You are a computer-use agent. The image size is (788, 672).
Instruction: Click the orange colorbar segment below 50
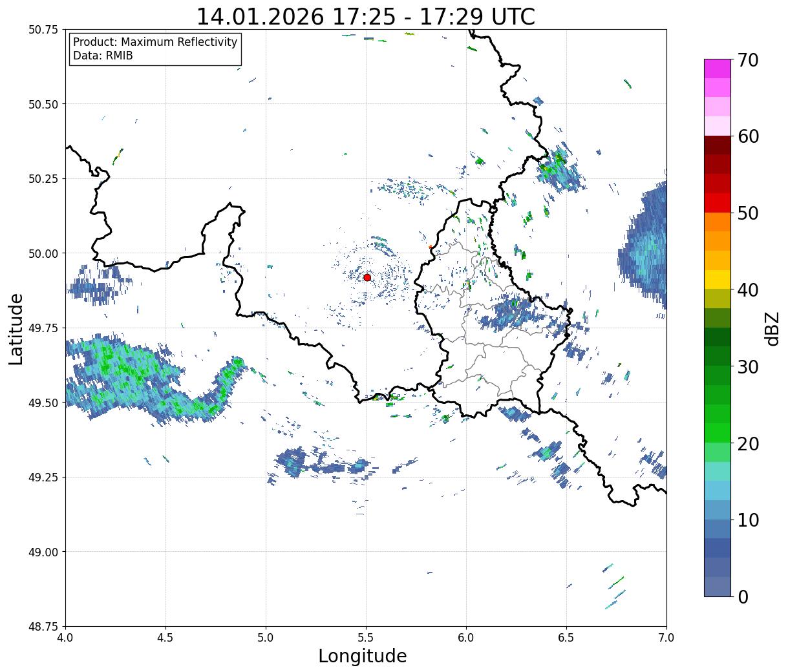718,222
